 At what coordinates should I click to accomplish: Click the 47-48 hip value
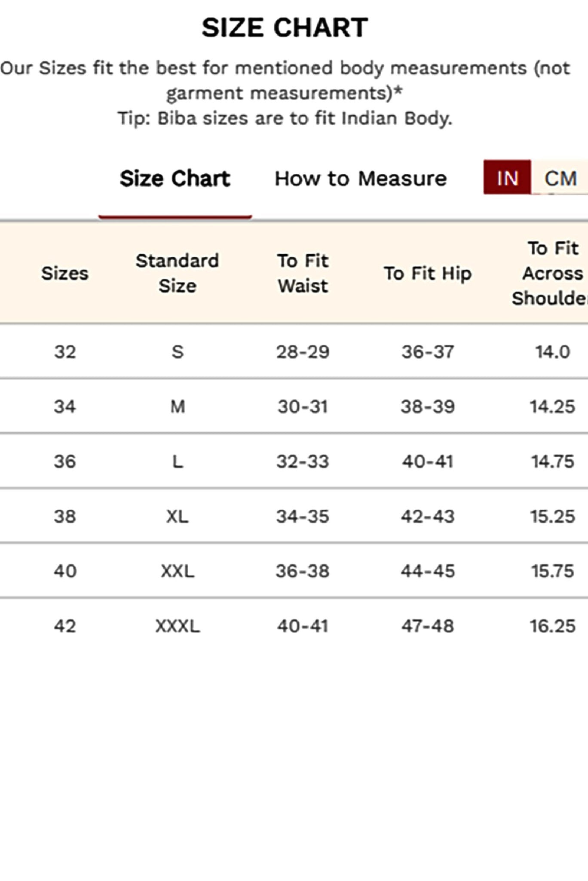(428, 626)
